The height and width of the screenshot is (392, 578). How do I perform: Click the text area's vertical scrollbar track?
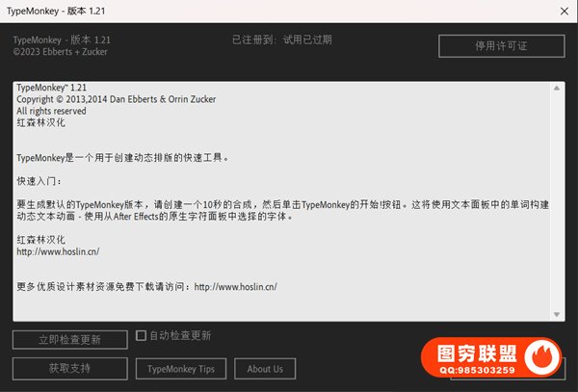point(558,202)
